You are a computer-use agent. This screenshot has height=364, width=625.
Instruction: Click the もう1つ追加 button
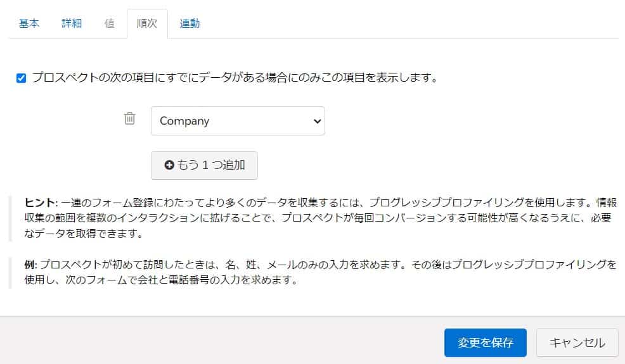(x=204, y=165)
